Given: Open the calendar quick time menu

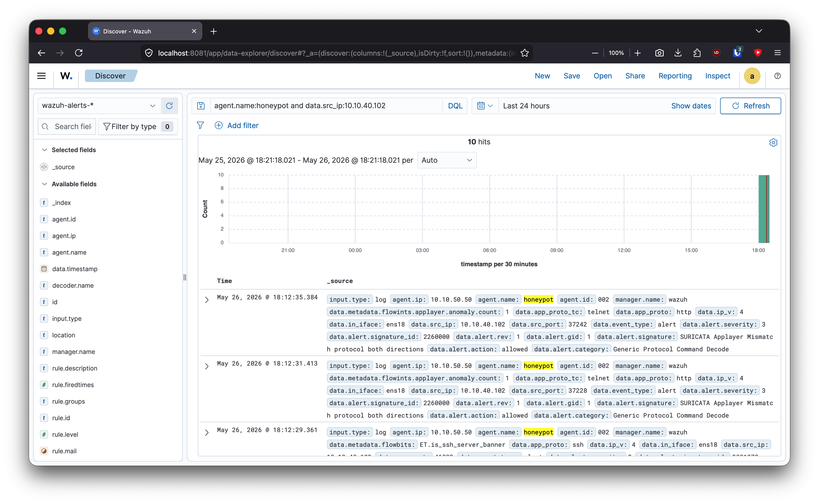Looking at the screenshot, I should pyautogui.click(x=485, y=106).
